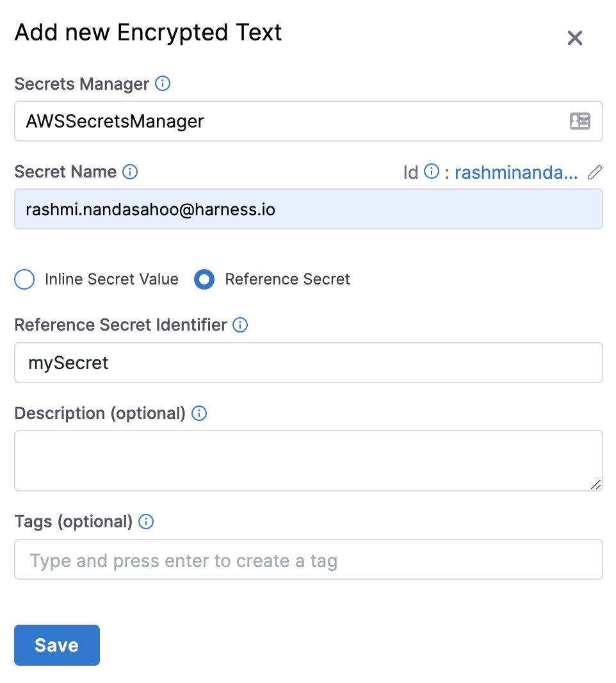Click the Description info icon

coord(200,413)
